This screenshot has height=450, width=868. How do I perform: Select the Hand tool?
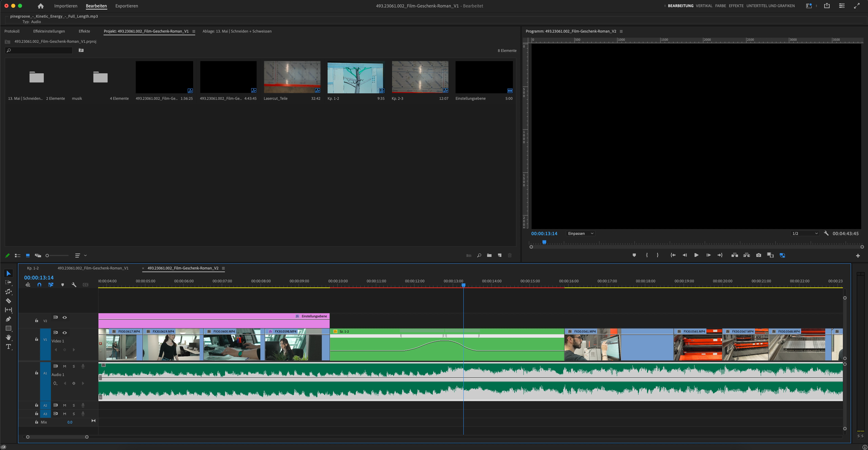(x=8, y=337)
